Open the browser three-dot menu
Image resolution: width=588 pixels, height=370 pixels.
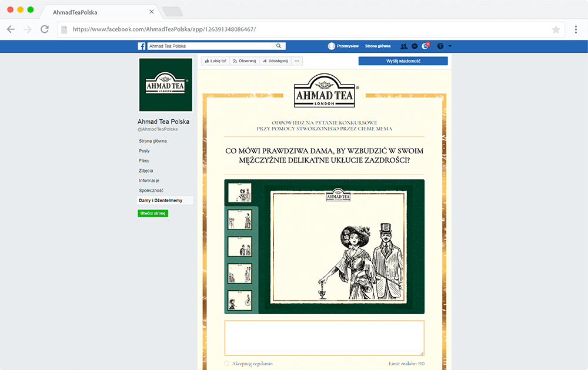pyautogui.click(x=576, y=29)
